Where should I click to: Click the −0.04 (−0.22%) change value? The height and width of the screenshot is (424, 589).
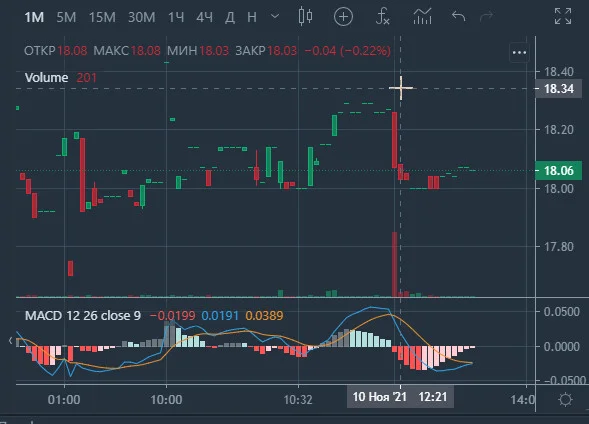tap(347, 51)
